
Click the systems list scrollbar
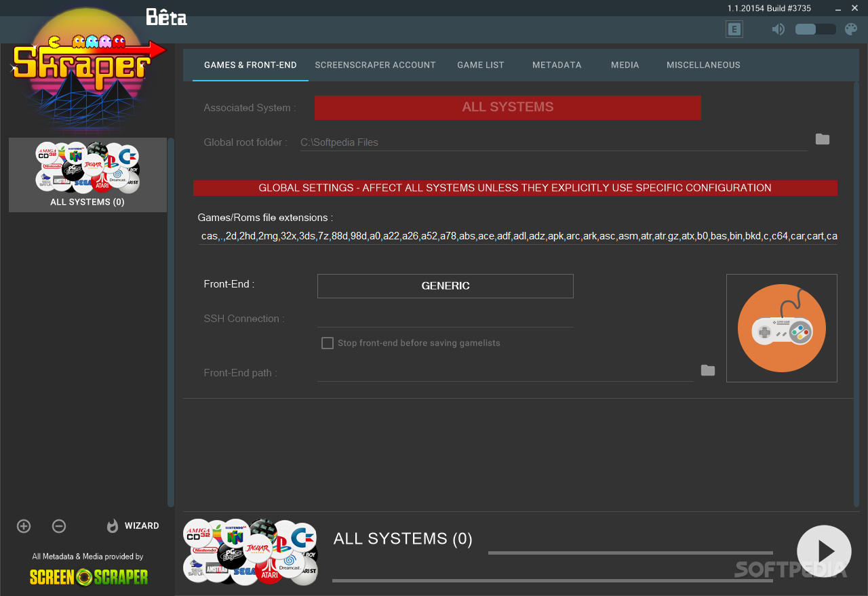pos(171,322)
